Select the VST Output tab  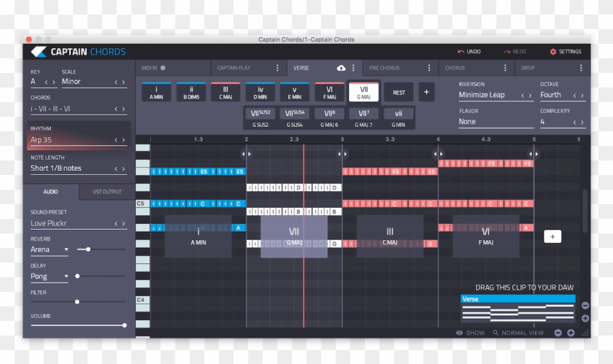[107, 192]
